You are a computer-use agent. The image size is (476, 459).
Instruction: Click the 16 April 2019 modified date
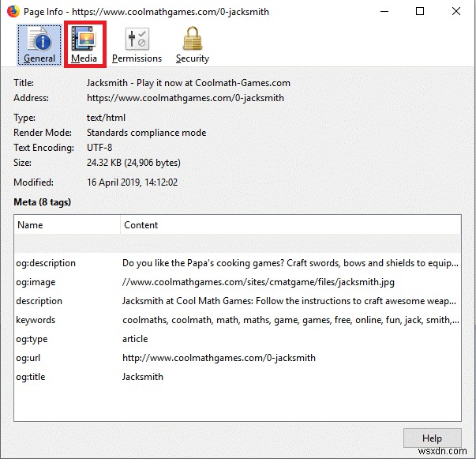pyautogui.click(x=132, y=182)
